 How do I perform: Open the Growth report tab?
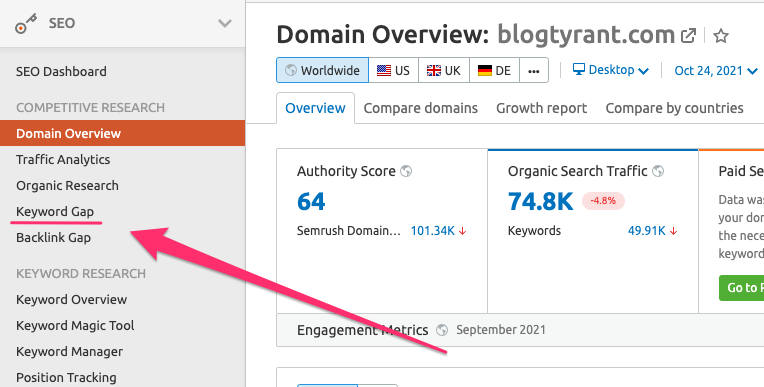[541, 108]
